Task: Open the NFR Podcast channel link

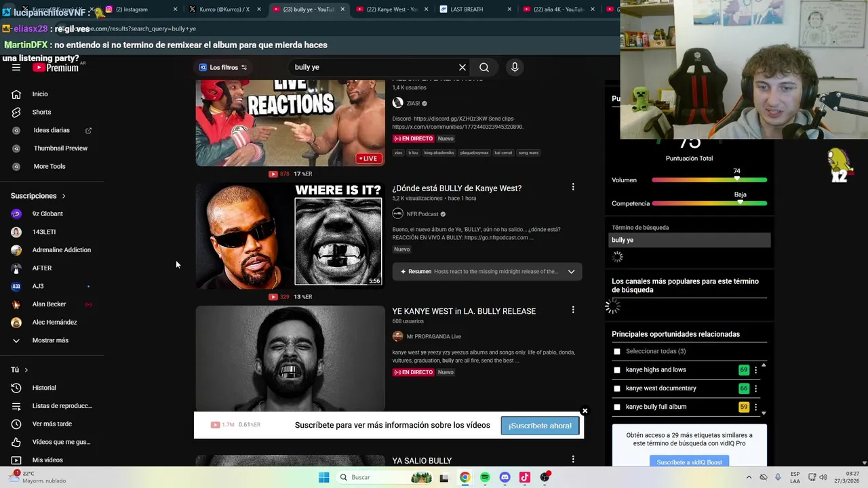Action: (x=422, y=214)
